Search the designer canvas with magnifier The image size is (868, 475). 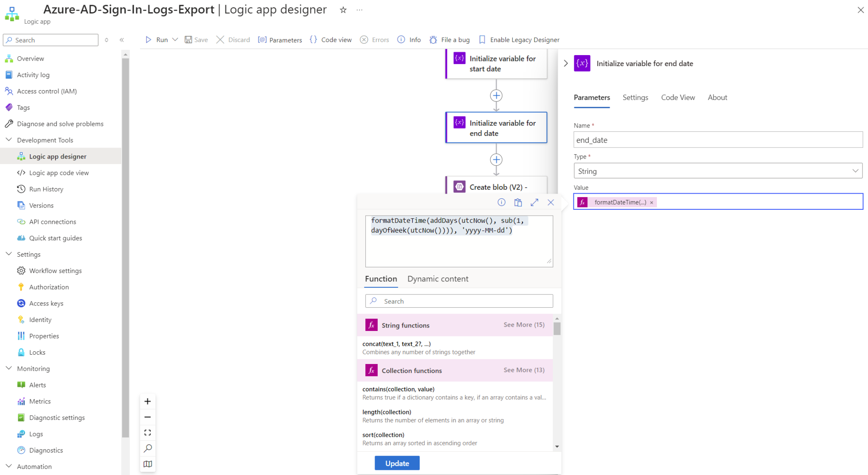tap(147, 448)
